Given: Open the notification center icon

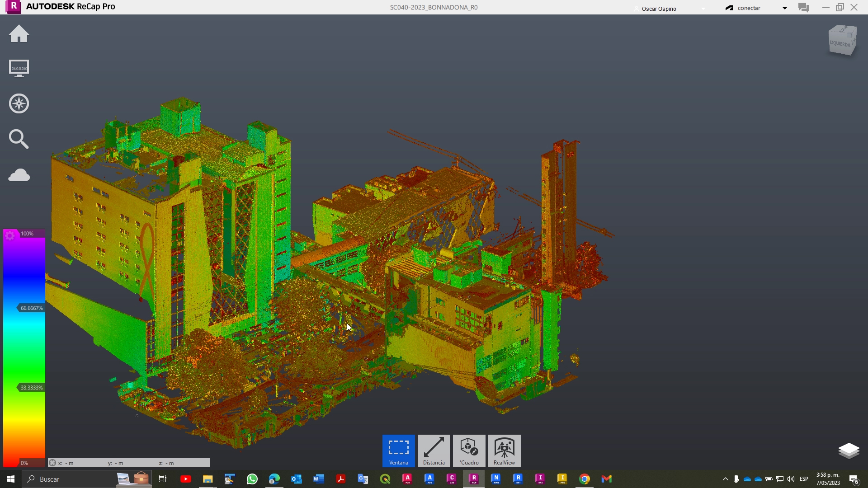Looking at the screenshot, I should pos(854,479).
